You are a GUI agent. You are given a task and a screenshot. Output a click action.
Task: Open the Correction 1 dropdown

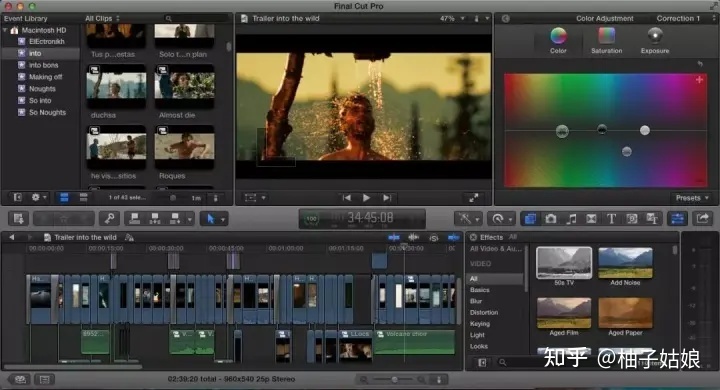[686, 18]
